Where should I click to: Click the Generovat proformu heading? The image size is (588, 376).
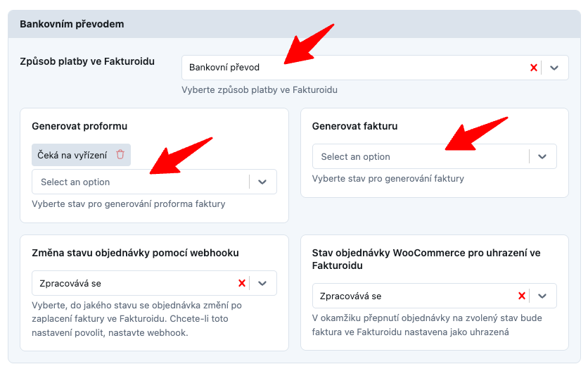(x=79, y=126)
